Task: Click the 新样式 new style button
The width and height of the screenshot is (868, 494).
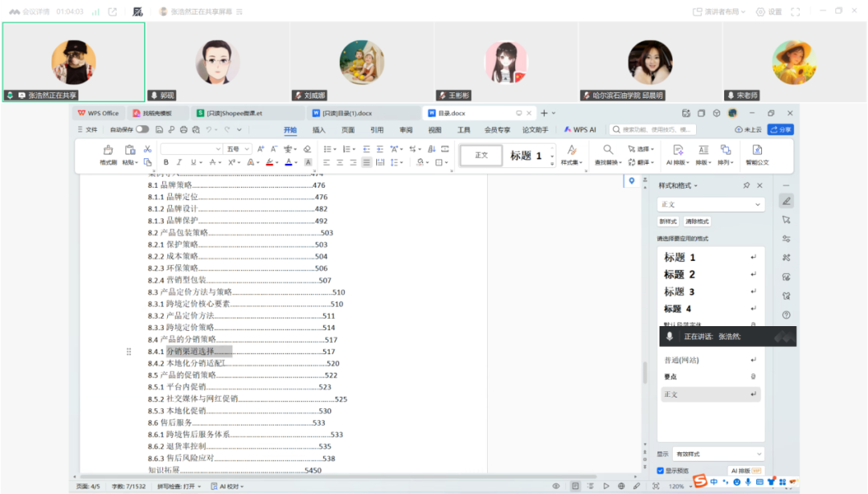Action: click(668, 222)
